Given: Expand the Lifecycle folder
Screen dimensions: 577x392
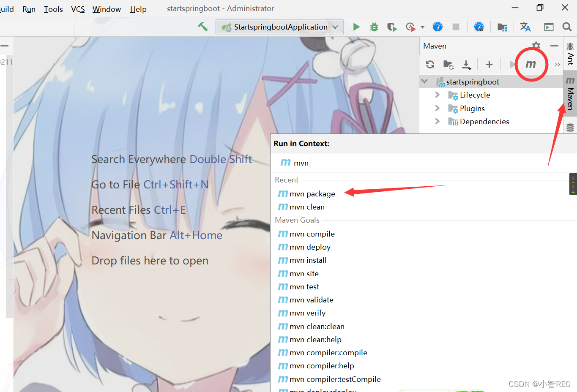Looking at the screenshot, I should (x=438, y=95).
